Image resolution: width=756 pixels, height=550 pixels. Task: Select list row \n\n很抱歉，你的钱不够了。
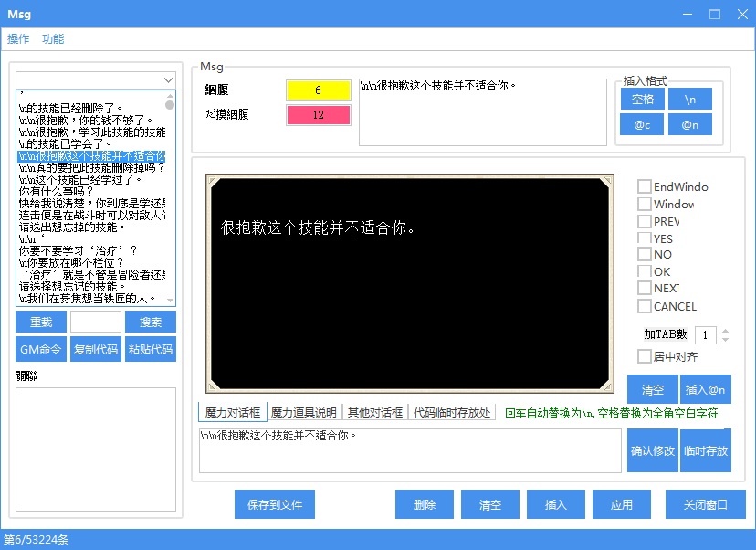click(x=91, y=120)
